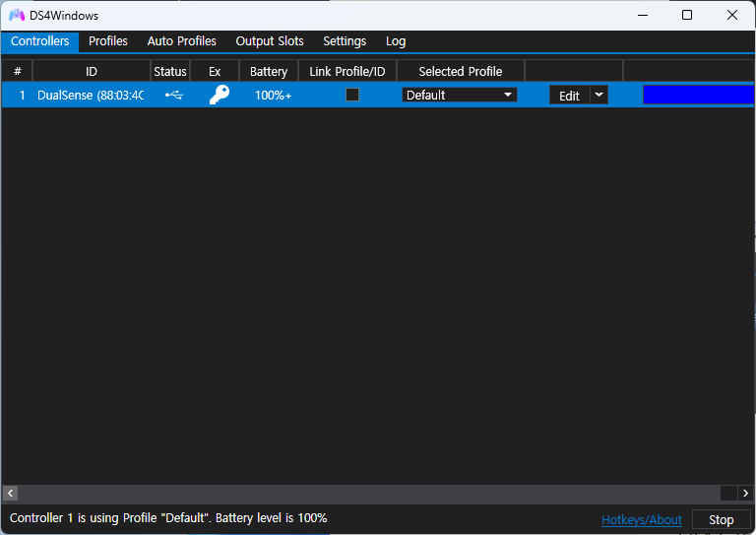
Task: Click the blue lightbar color swatch
Action: [x=699, y=95]
